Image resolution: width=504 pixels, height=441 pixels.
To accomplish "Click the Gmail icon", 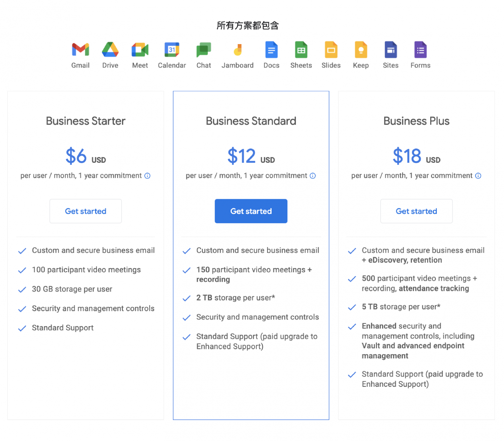I will [x=80, y=50].
